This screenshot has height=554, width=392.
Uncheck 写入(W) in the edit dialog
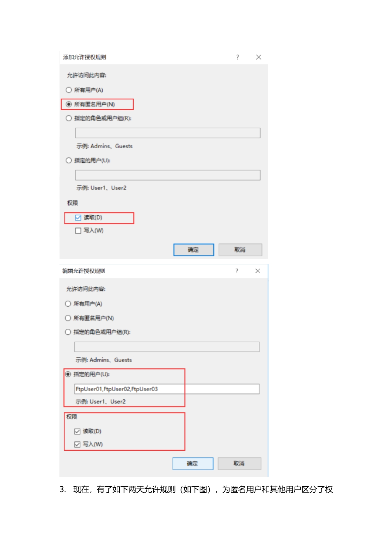(x=77, y=444)
